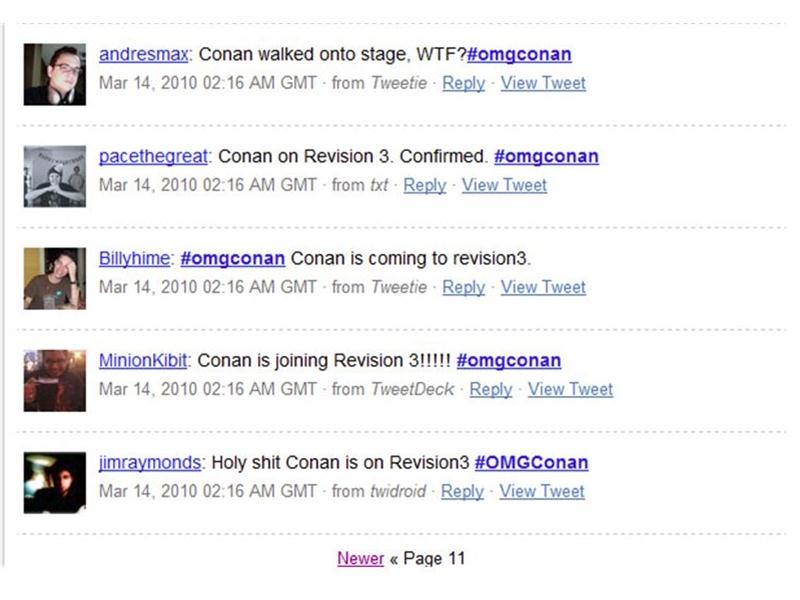The width and height of the screenshot is (800, 600).
Task: View MinionKibit's full tweet
Action: pos(573,390)
